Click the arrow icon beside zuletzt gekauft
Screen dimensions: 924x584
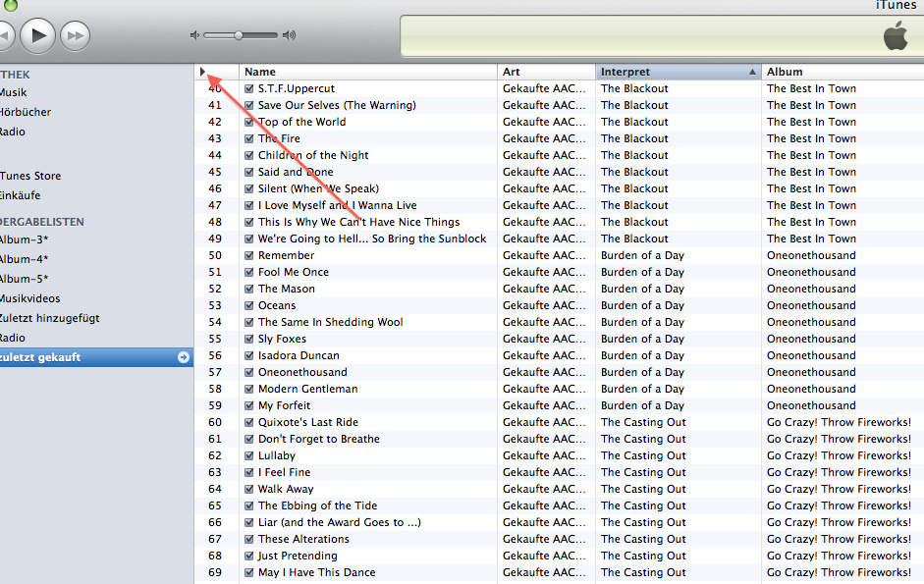tap(184, 357)
